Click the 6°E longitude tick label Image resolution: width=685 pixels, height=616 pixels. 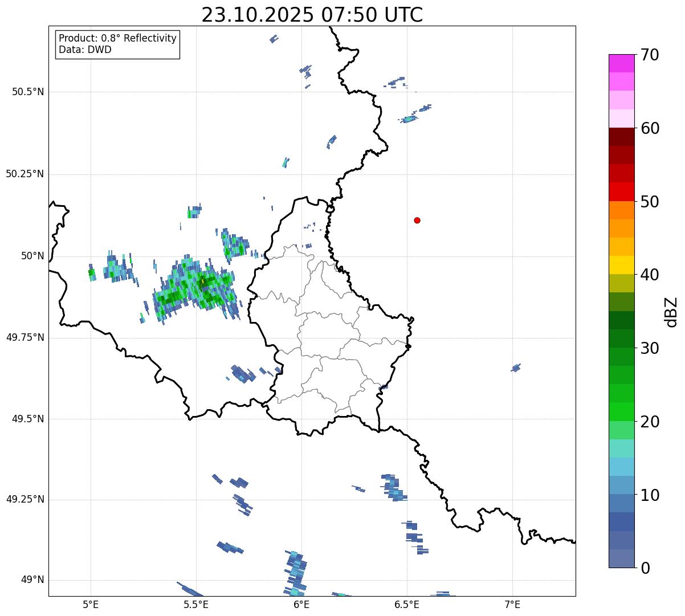pyautogui.click(x=301, y=605)
